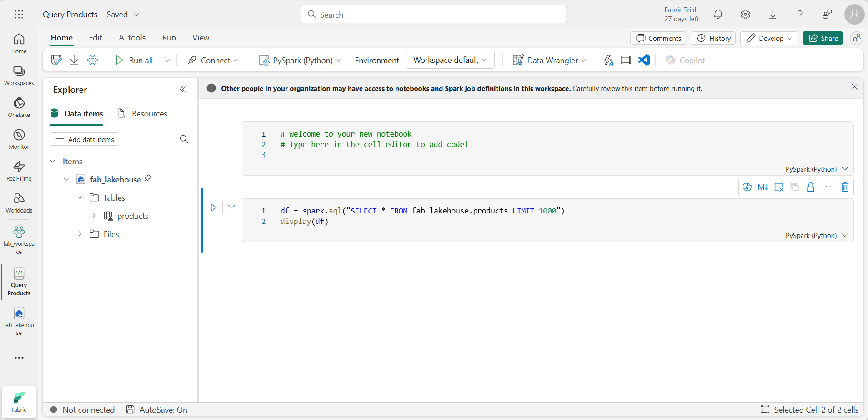Image resolution: width=868 pixels, height=420 pixels.
Task: Open fab_lakehouse item in left navigation
Action: [19, 321]
